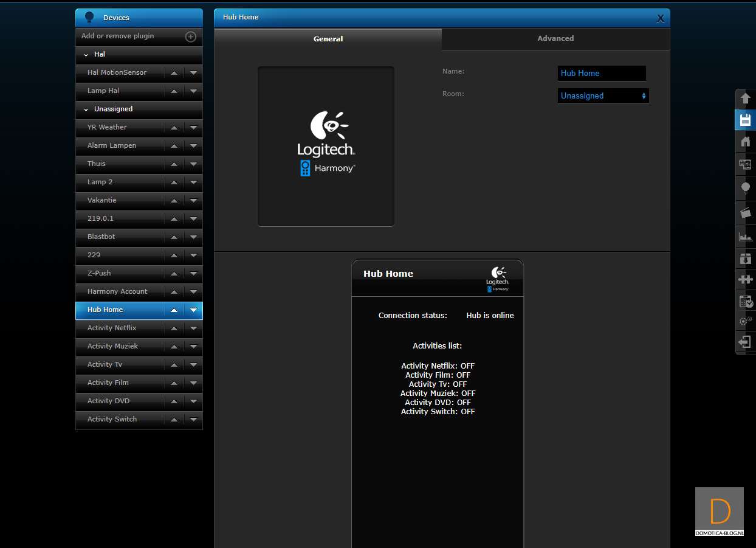Open the Room dropdown showing Unassigned
The height and width of the screenshot is (548, 756).
coord(603,96)
